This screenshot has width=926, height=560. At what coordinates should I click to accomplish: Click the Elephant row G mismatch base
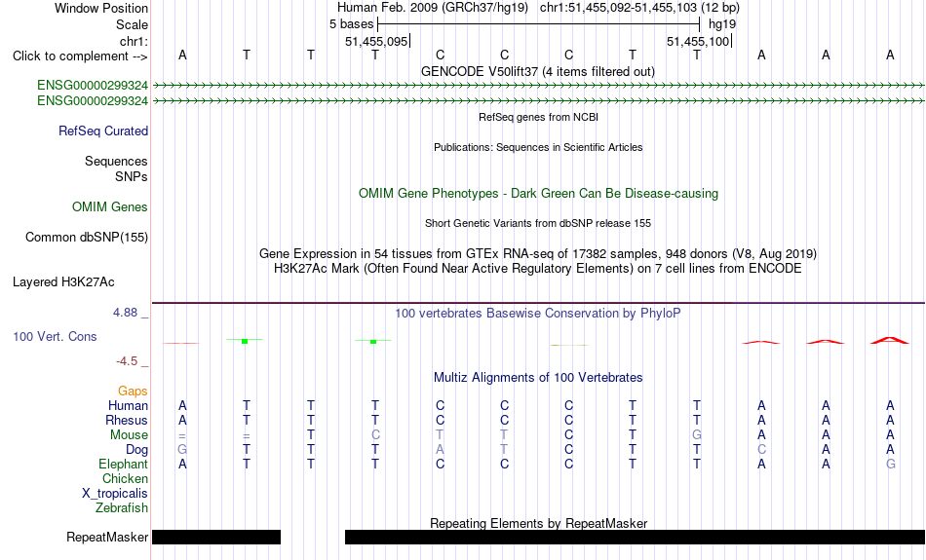click(890, 464)
